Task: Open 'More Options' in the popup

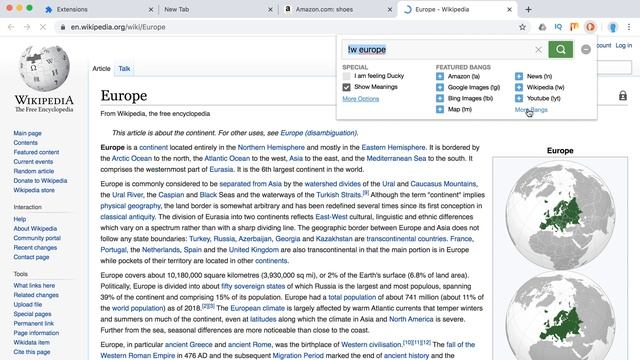Action: click(360, 99)
